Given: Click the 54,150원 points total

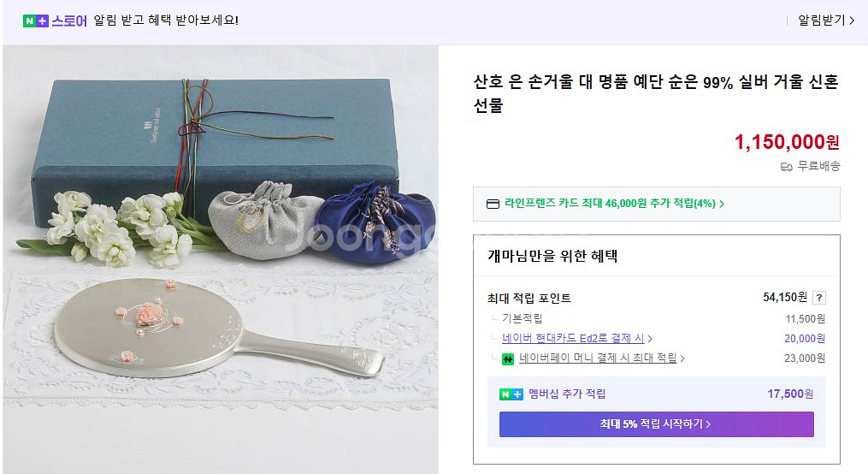Looking at the screenshot, I should coord(784,298).
